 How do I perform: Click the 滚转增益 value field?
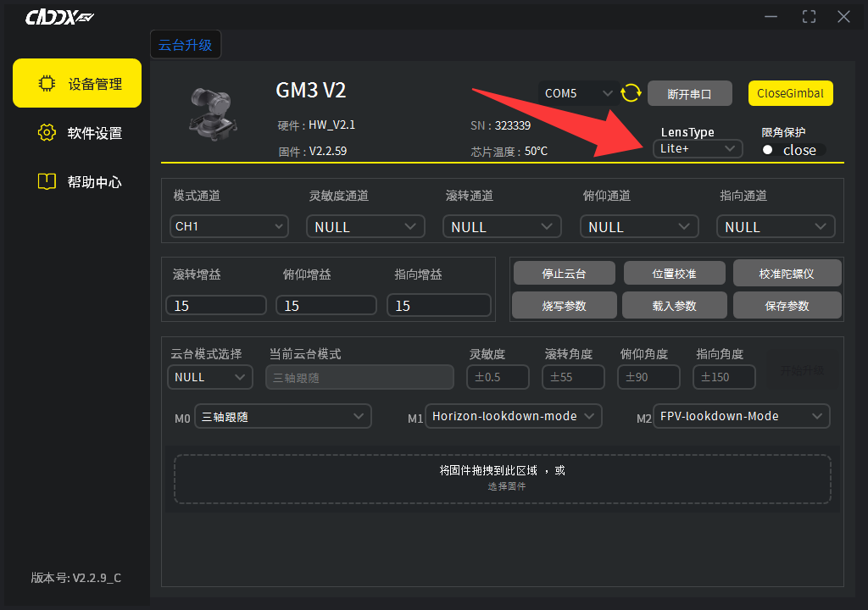pyautogui.click(x=216, y=306)
